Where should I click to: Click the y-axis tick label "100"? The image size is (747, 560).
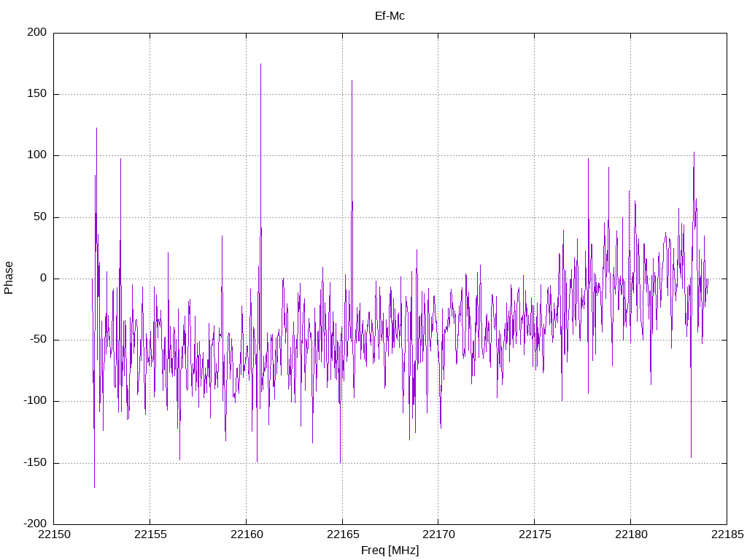point(37,155)
